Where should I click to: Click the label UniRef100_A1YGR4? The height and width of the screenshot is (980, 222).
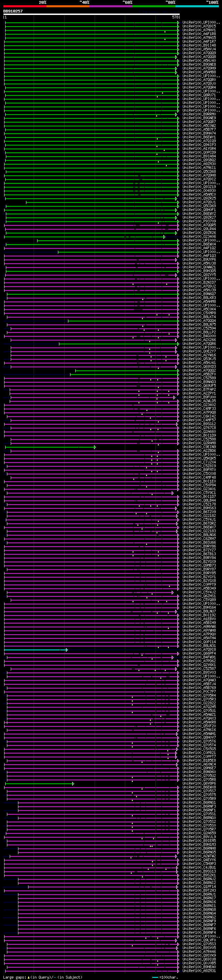pos(199,148)
